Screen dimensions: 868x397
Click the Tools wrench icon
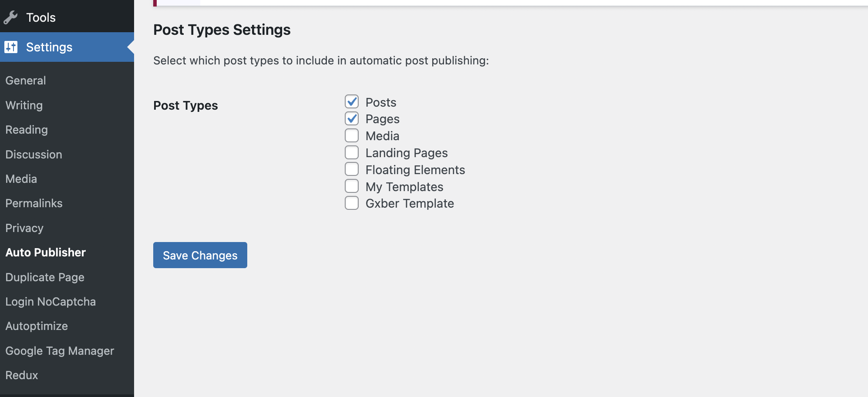(10, 17)
